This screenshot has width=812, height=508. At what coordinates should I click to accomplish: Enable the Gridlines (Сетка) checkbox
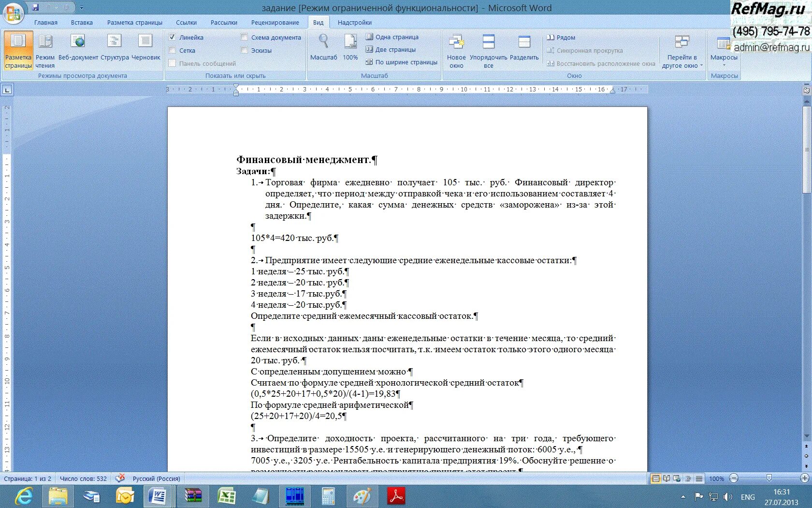pos(172,50)
